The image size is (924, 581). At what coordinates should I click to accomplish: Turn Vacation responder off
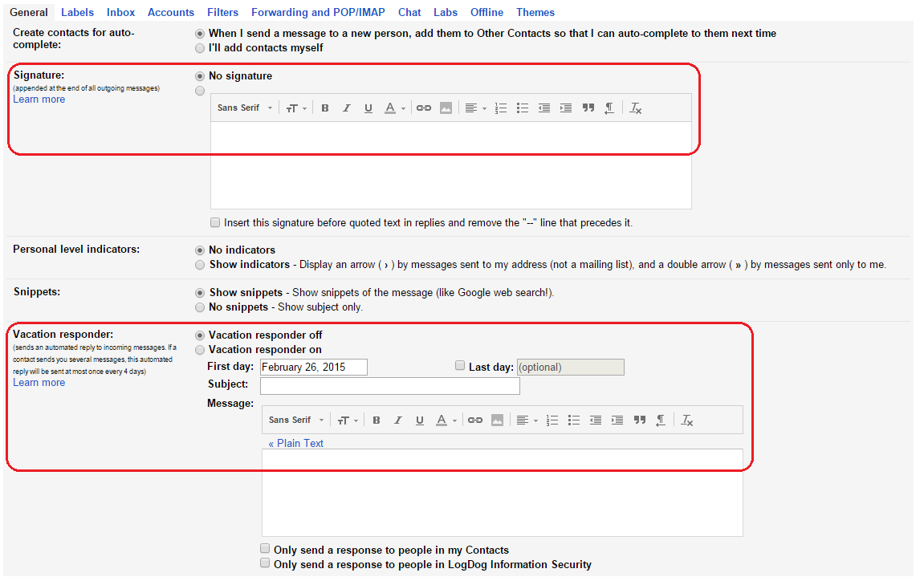tap(200, 335)
